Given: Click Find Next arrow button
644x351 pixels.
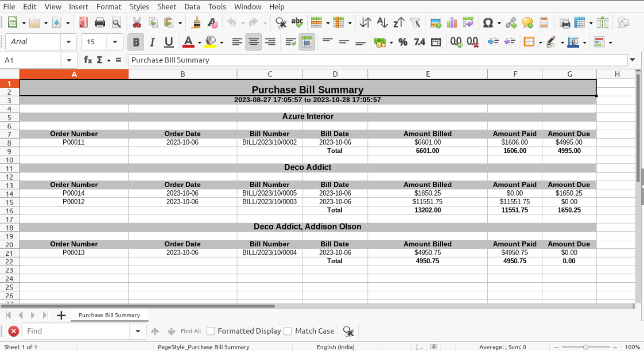Looking at the screenshot, I should click(171, 331).
